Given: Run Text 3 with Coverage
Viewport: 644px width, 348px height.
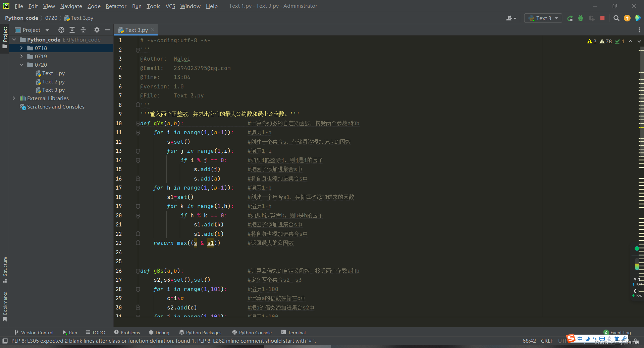Looking at the screenshot, I should (x=591, y=18).
